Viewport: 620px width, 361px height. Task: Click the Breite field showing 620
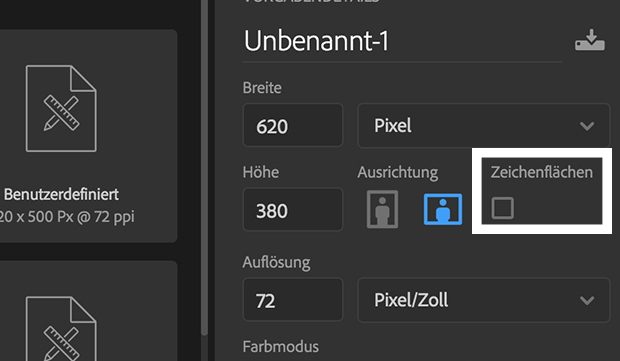point(293,126)
